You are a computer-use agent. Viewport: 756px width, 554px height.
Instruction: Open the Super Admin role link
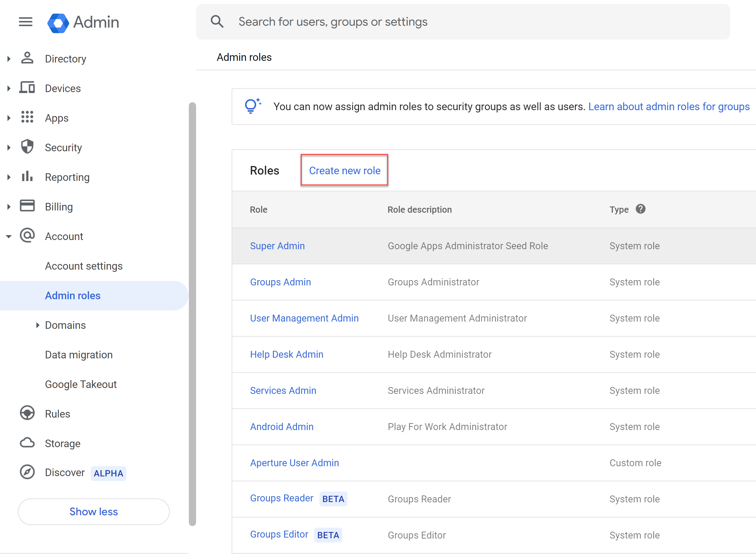277,246
